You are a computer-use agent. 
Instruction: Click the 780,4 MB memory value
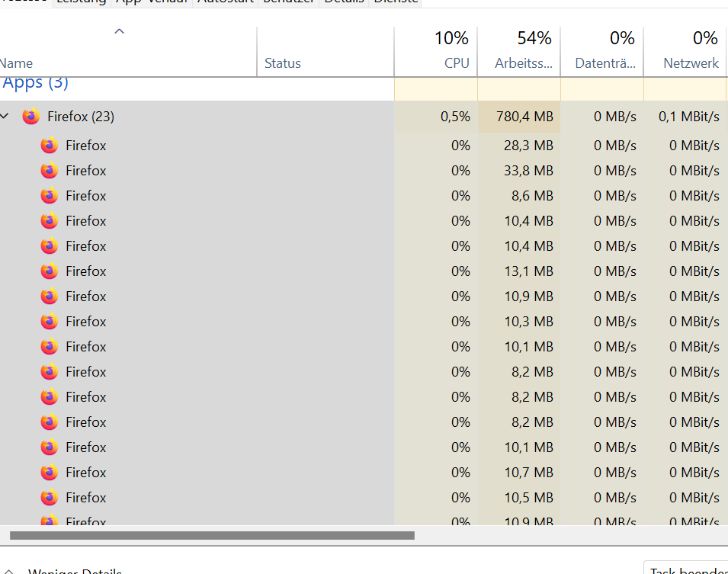tap(524, 116)
